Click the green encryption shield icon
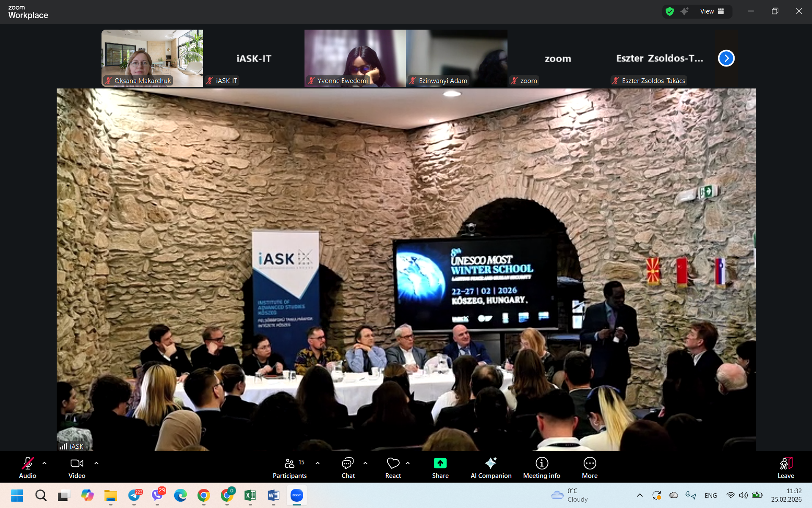 (669, 11)
